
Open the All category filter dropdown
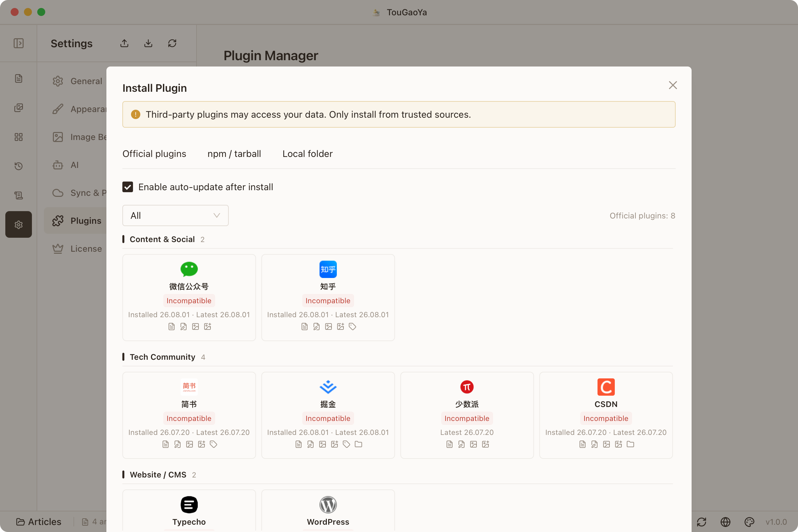[x=176, y=215]
